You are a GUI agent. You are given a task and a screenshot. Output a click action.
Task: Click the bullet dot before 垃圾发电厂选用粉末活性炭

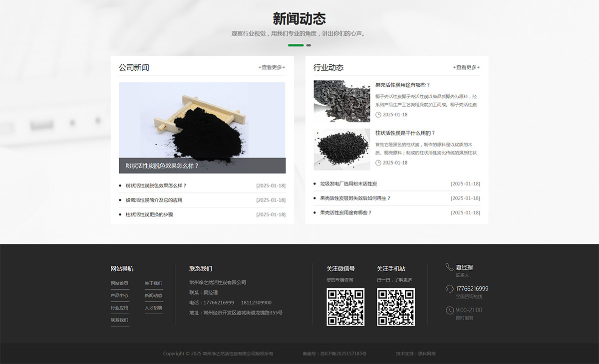314,183
